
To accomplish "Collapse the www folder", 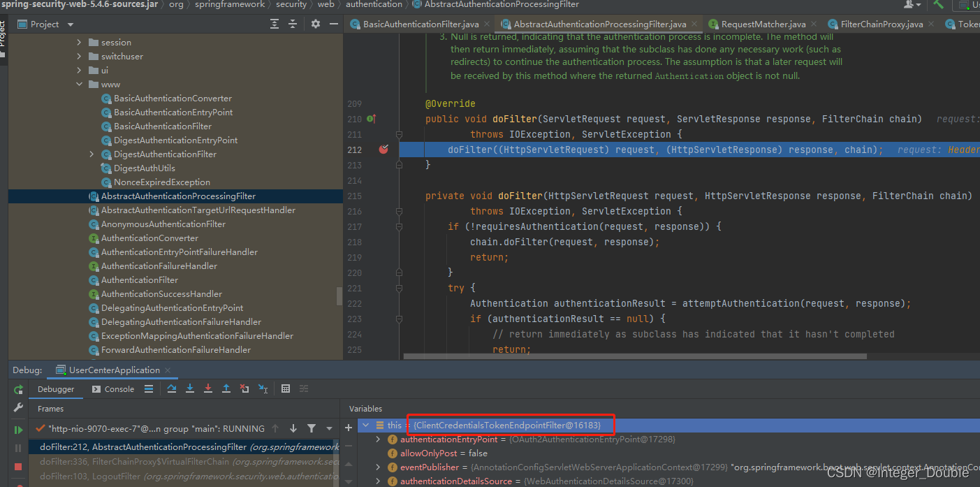I will pyautogui.click(x=80, y=85).
